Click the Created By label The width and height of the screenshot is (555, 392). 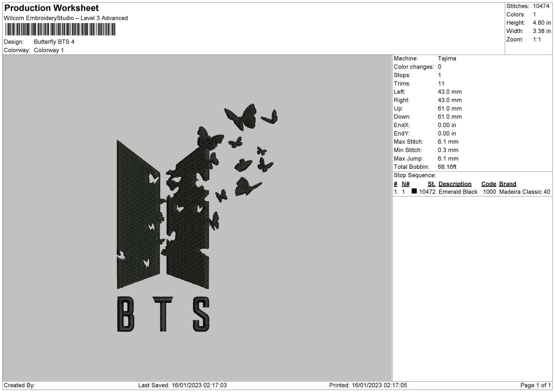(x=19, y=385)
